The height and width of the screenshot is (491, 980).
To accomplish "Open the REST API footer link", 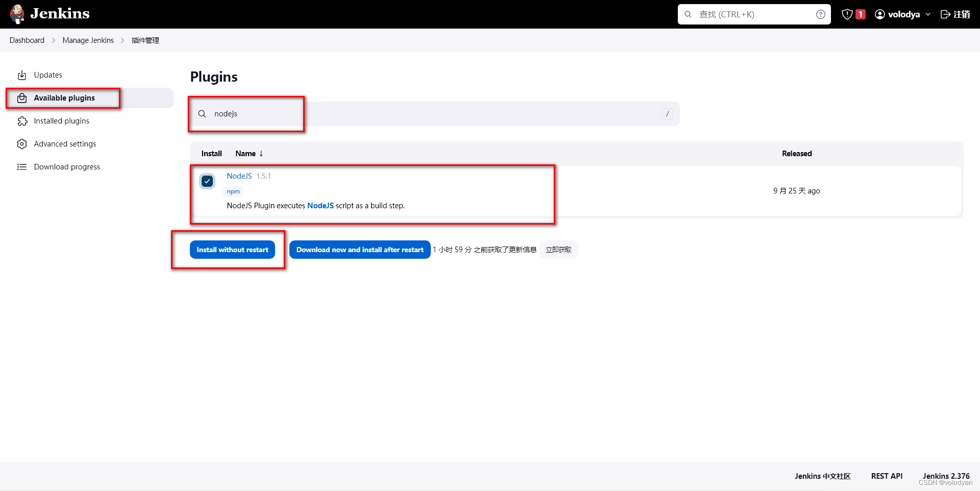I will point(887,476).
